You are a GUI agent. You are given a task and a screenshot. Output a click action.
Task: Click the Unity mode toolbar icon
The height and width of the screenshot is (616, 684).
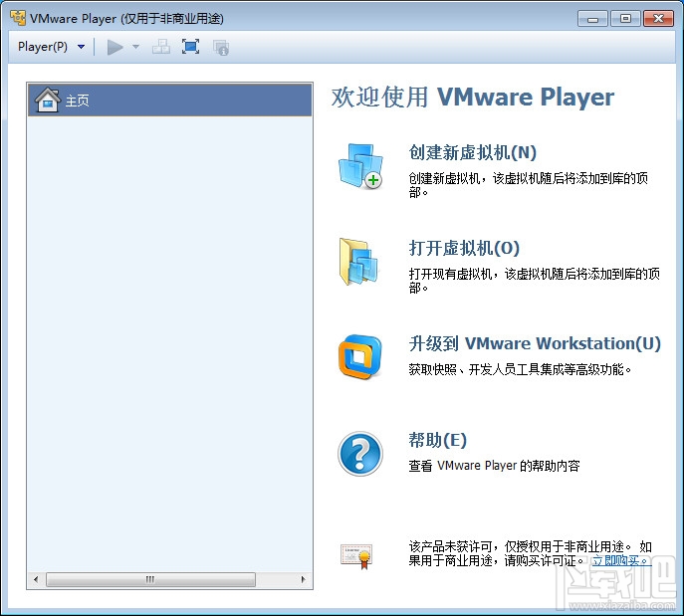click(221, 47)
